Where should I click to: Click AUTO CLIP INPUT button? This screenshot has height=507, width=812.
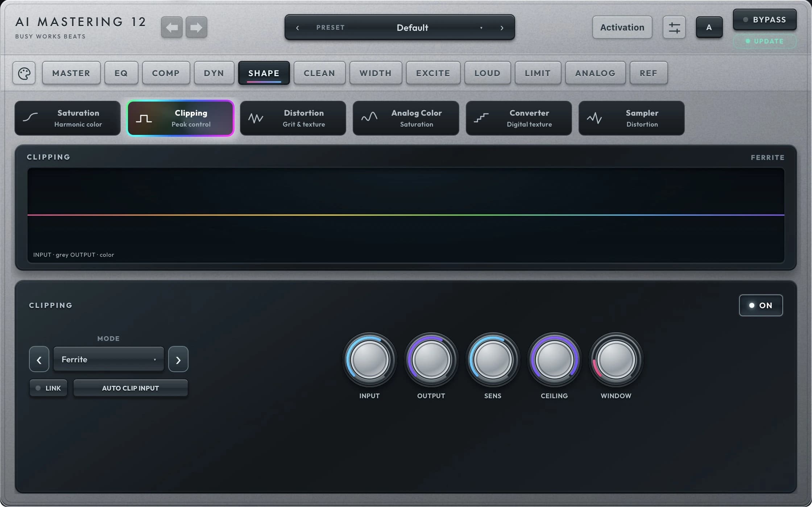click(130, 388)
